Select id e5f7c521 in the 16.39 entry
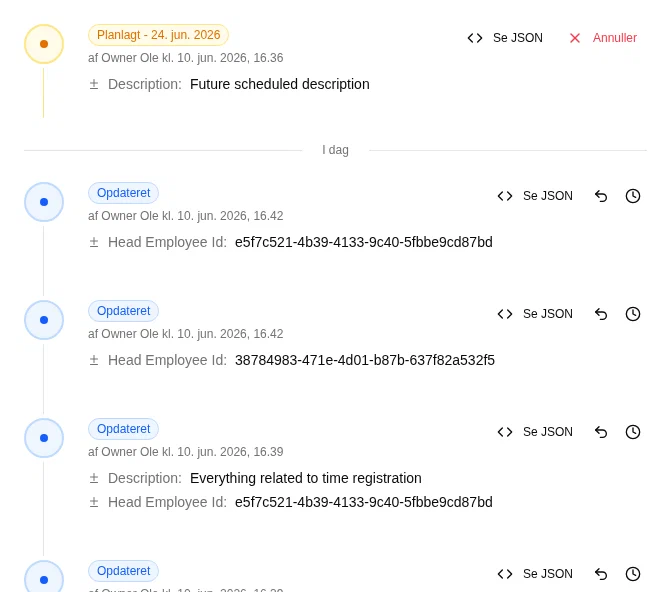The width and height of the screenshot is (671, 592). (x=364, y=502)
